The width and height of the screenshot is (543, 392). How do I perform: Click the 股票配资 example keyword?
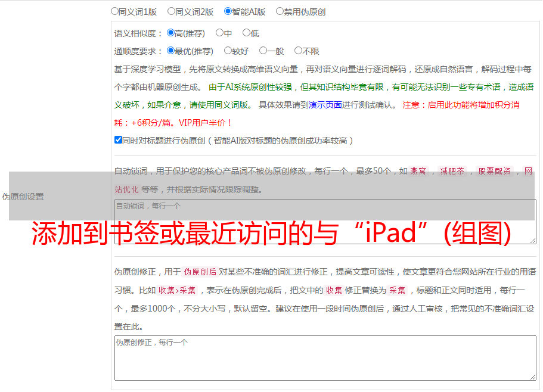point(495,171)
